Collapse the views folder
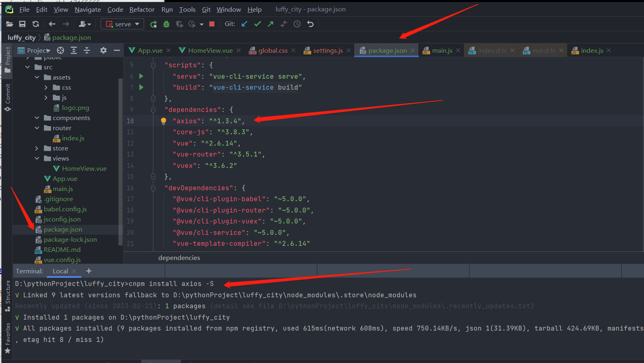The width and height of the screenshot is (644, 363). point(37,159)
